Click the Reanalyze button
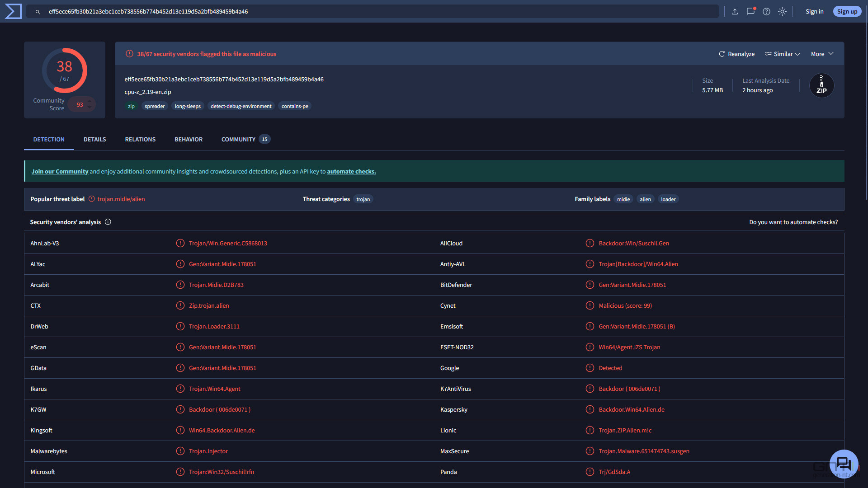This screenshot has width=868, height=488. point(736,54)
